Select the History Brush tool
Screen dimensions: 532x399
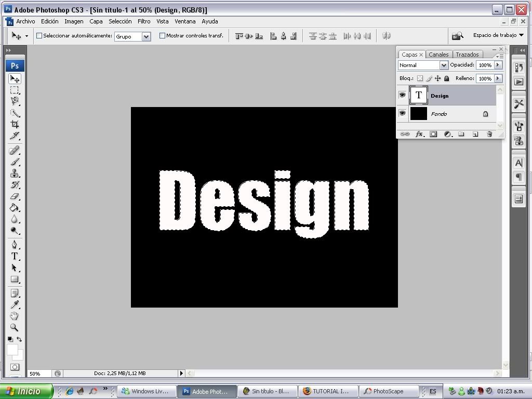[14, 185]
